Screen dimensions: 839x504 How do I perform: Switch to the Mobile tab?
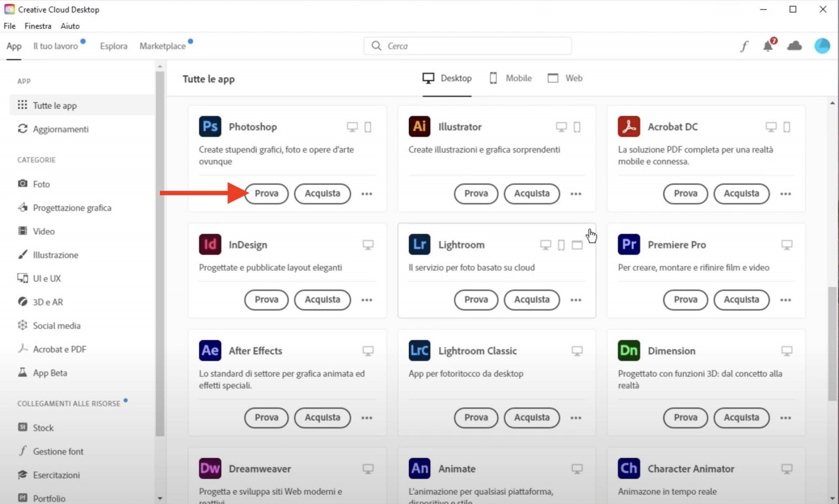click(511, 78)
